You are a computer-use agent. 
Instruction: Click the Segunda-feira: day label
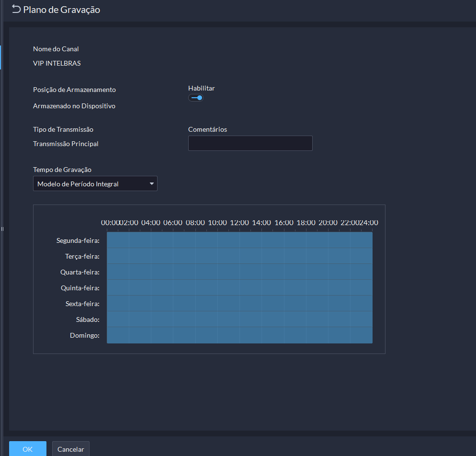[78, 240]
